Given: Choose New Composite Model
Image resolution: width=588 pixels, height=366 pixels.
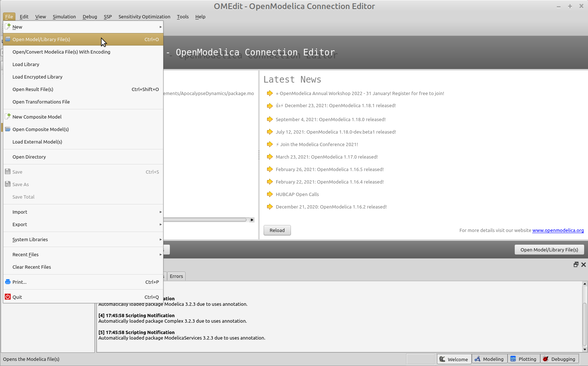Looking at the screenshot, I should tap(83, 117).
